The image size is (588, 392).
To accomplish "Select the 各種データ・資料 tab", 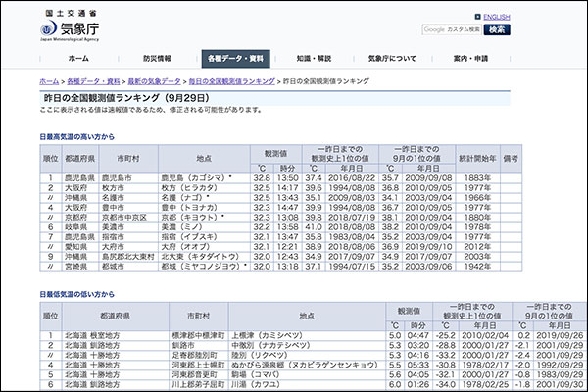I will pos(235,59).
